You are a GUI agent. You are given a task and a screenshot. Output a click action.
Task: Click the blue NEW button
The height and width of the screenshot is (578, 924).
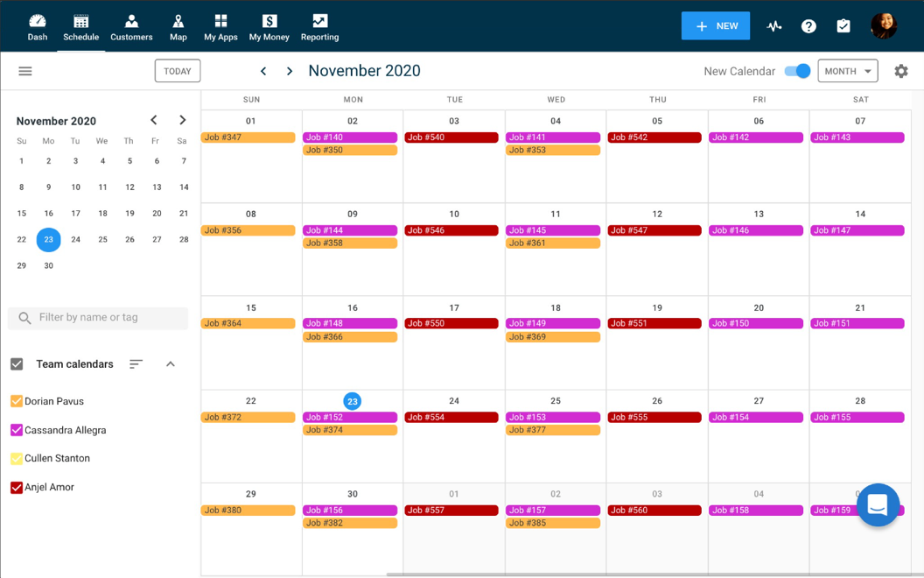pyautogui.click(x=715, y=26)
